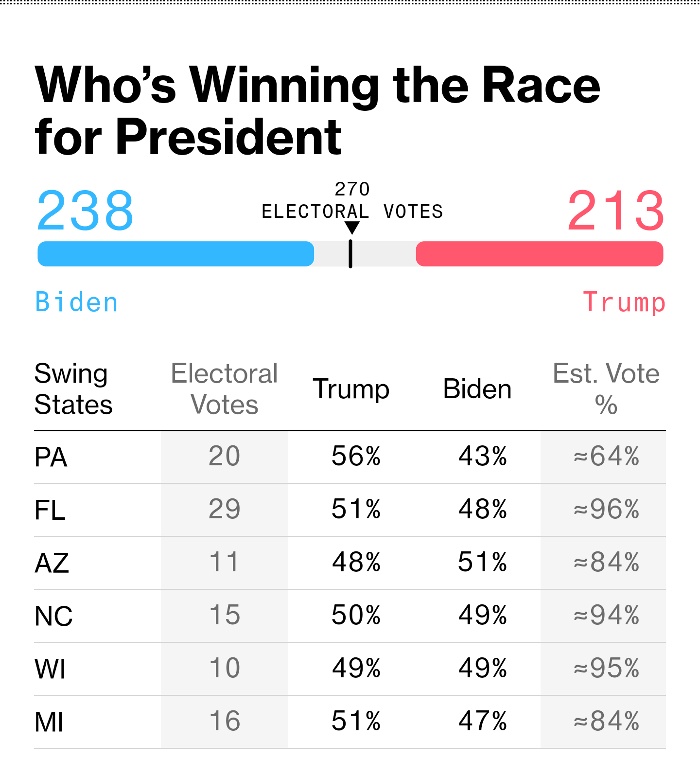700x776 pixels.
Task: Click the NC state row label
Action: (54, 617)
